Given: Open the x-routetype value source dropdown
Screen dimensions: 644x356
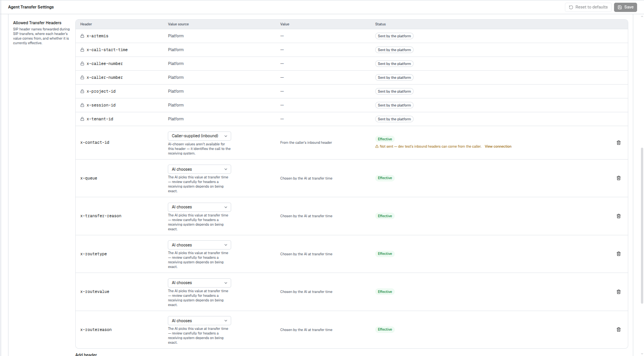Looking at the screenshot, I should point(199,245).
